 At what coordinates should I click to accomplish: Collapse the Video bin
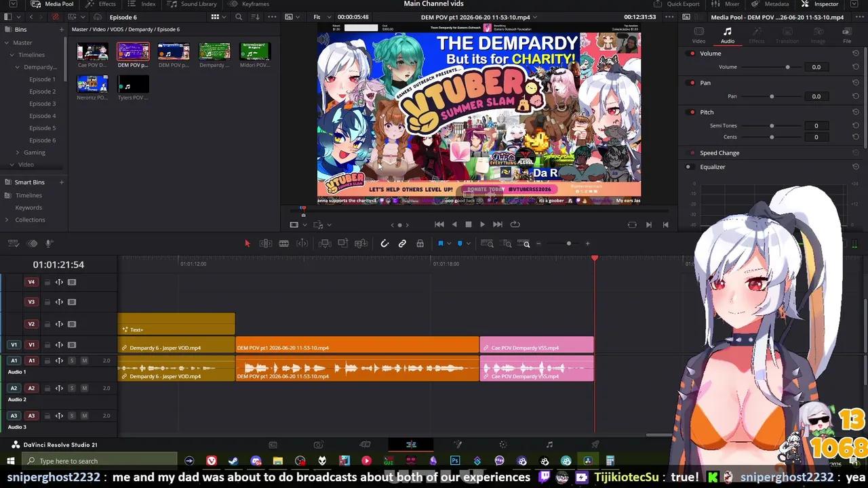click(12, 165)
